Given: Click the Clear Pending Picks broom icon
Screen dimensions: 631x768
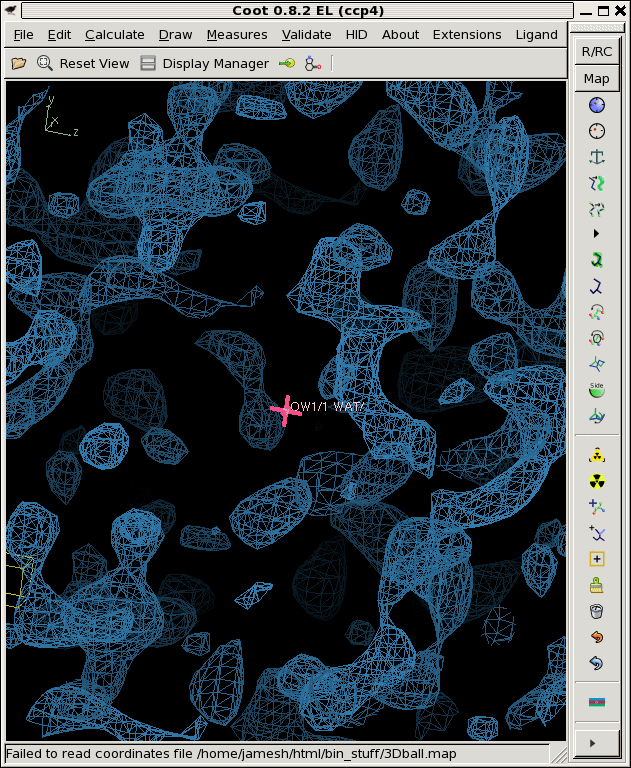Looking at the screenshot, I should pyautogui.click(x=597, y=585).
